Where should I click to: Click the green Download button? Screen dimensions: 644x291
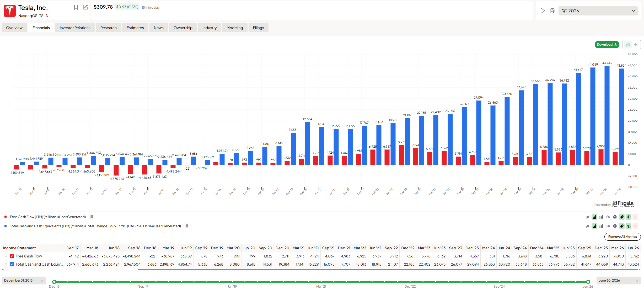point(607,45)
